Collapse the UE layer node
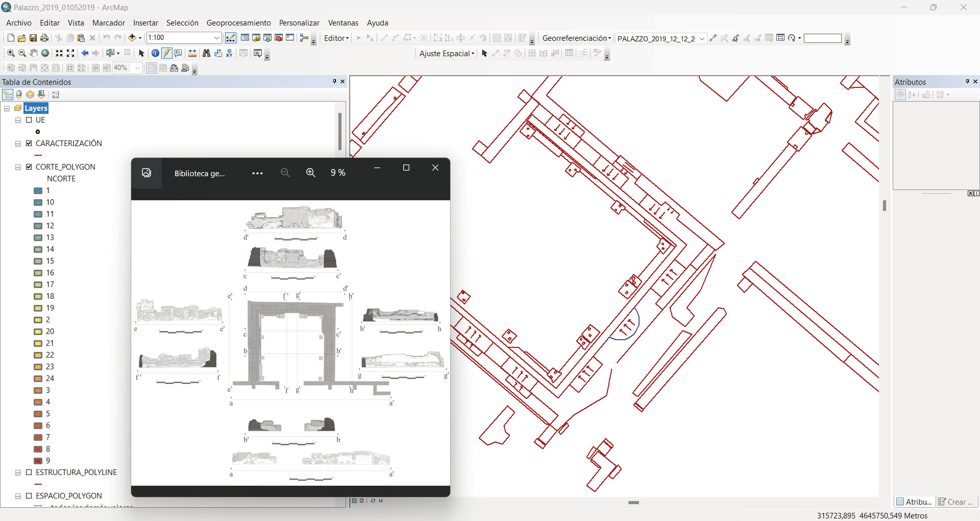This screenshot has width=980, height=521. 18,120
